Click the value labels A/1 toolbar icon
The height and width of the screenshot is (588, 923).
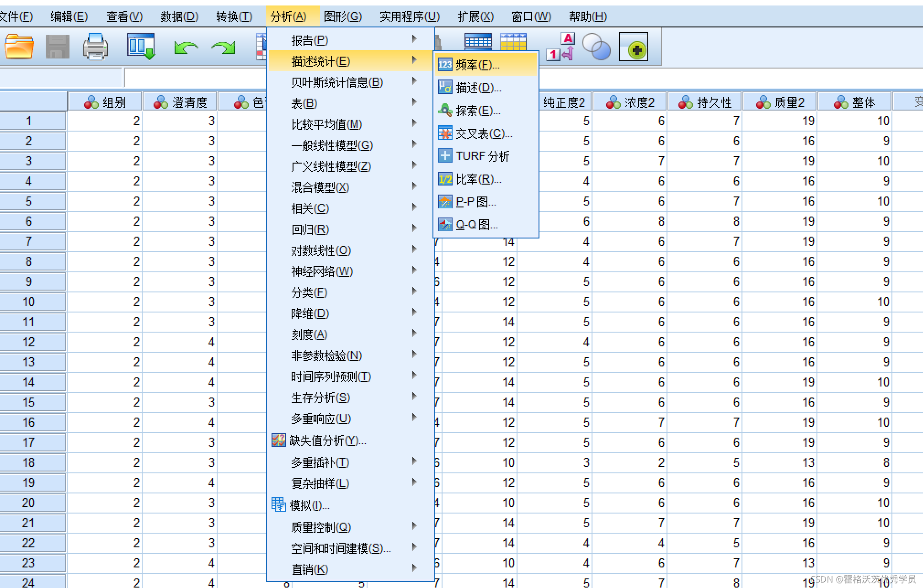coord(561,47)
